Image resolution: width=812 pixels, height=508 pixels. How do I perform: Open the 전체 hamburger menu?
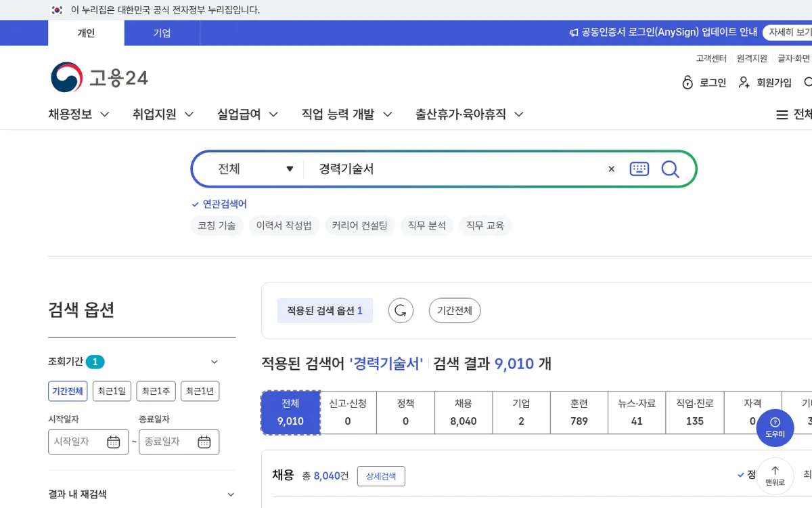coord(794,115)
